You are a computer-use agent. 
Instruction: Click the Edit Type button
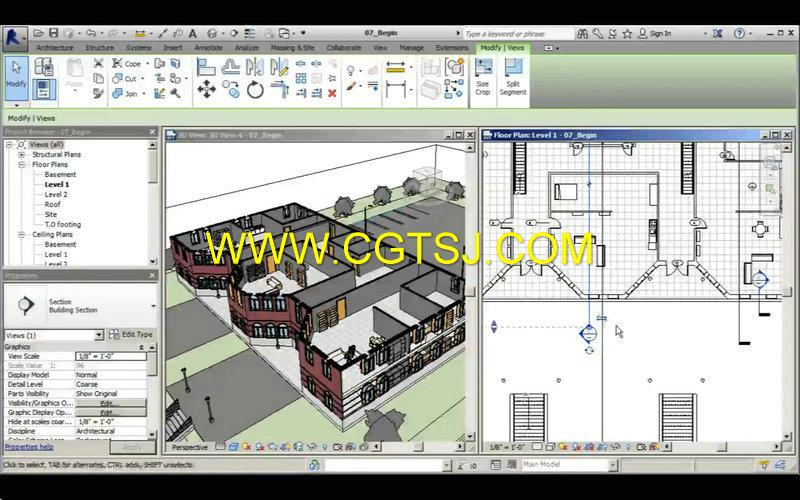pos(131,335)
